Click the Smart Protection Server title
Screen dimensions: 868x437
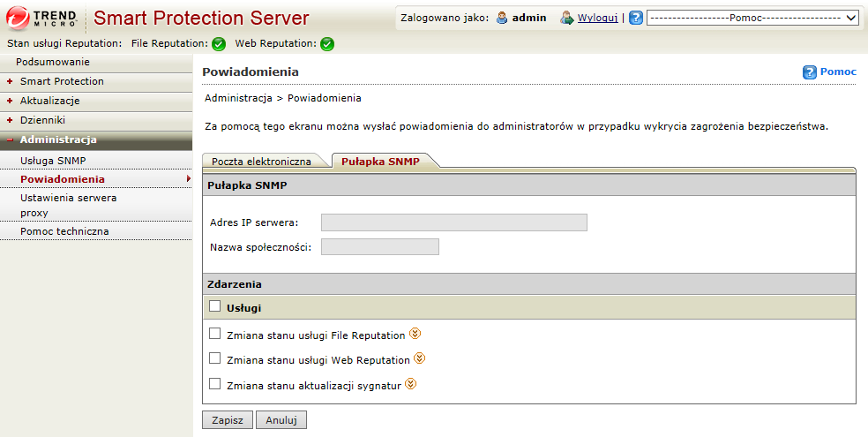coord(201,18)
